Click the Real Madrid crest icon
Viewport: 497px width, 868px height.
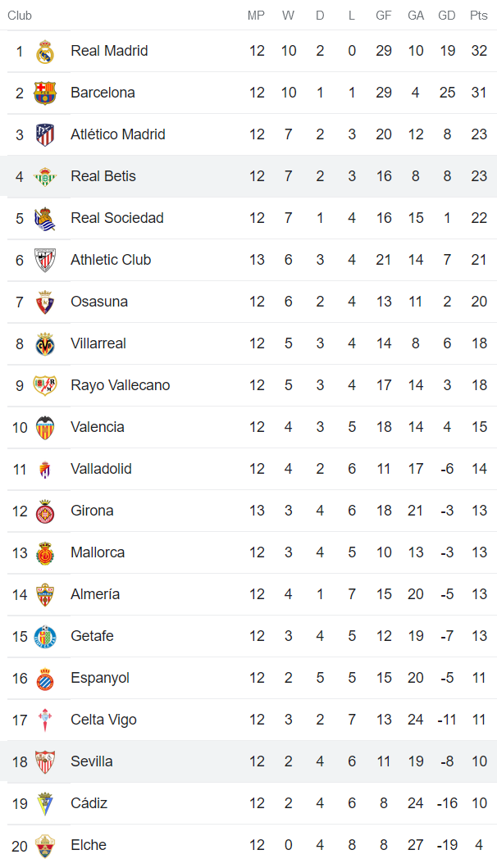(45, 52)
